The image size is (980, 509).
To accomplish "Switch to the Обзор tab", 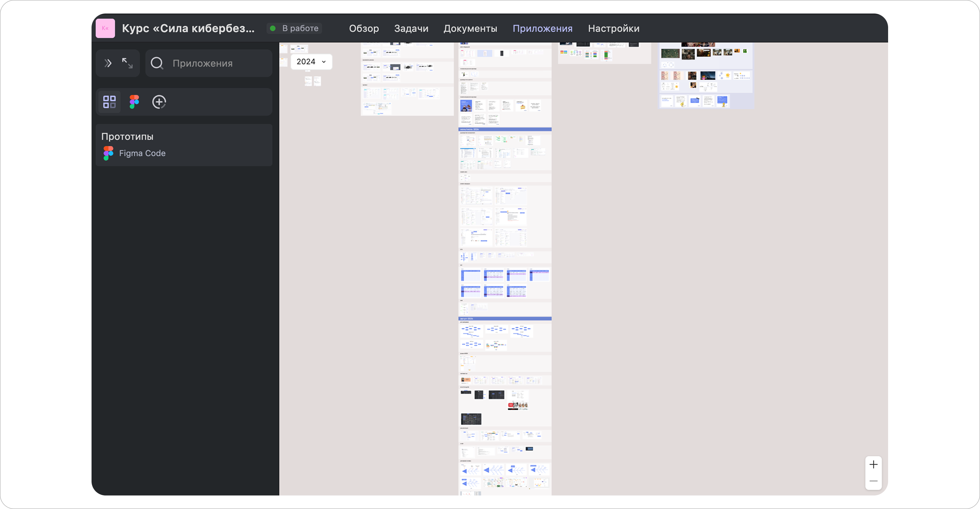I will point(364,28).
